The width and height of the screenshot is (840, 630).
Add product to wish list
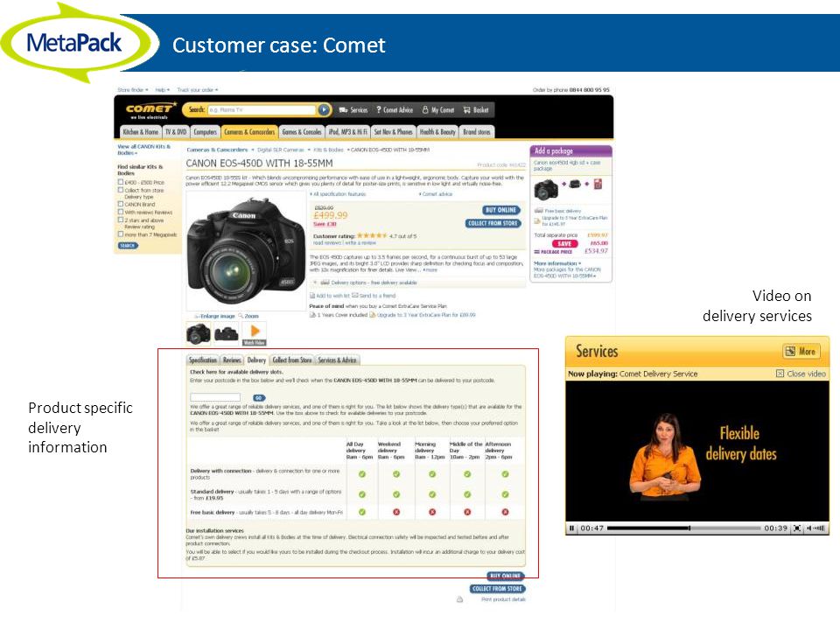pyautogui.click(x=329, y=295)
